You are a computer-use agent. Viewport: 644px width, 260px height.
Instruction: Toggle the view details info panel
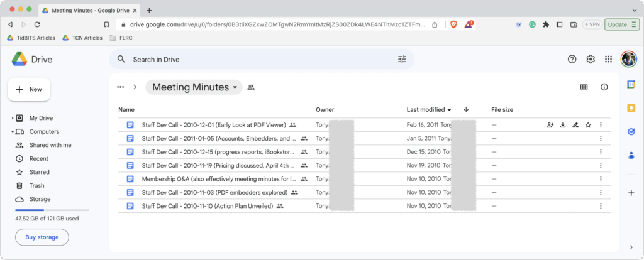coord(604,87)
